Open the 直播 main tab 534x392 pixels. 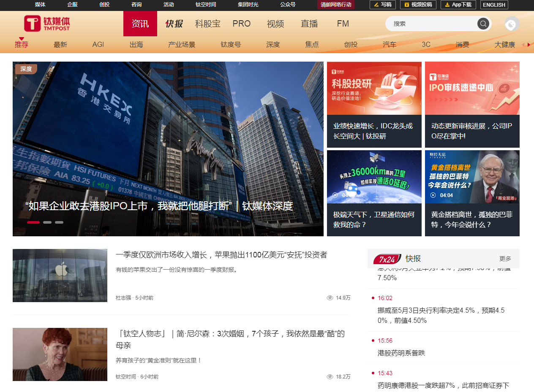(309, 24)
